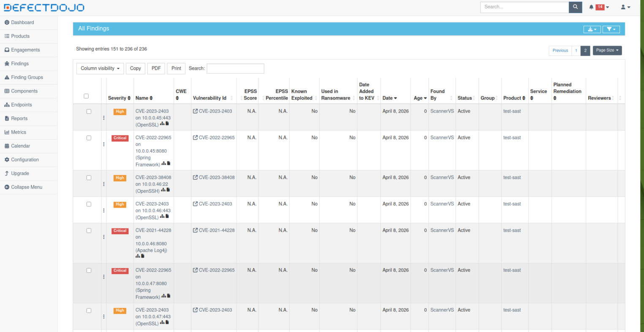This screenshot has height=332, width=644.
Task: Check the CVE-2023-2403 on 10.0.0.45:443 row
Action: point(89,112)
